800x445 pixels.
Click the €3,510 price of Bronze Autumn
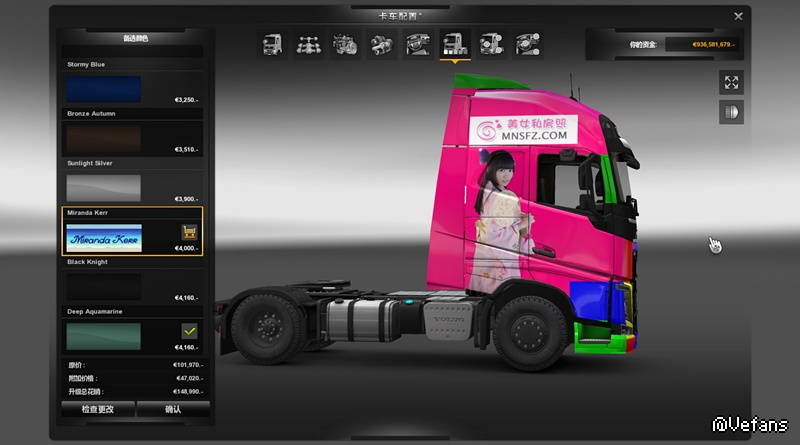click(186, 150)
